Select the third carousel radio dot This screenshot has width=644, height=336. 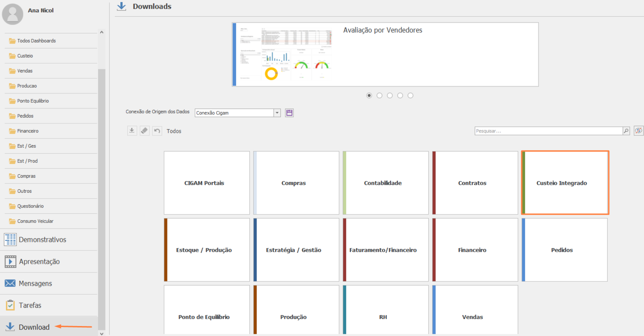coord(390,96)
